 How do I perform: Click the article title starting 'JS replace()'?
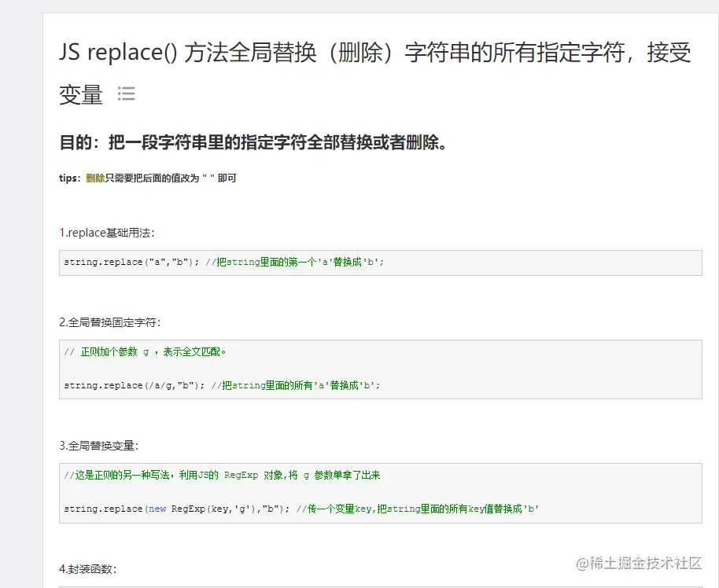374,73
